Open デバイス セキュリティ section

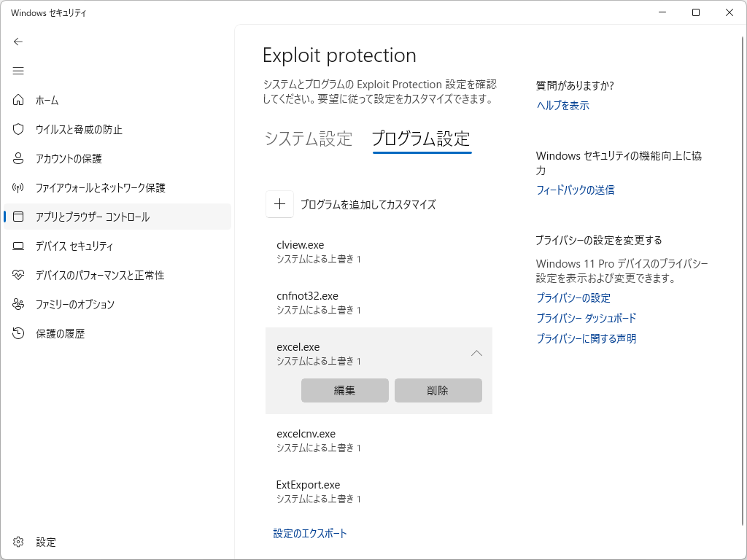[x=73, y=246]
